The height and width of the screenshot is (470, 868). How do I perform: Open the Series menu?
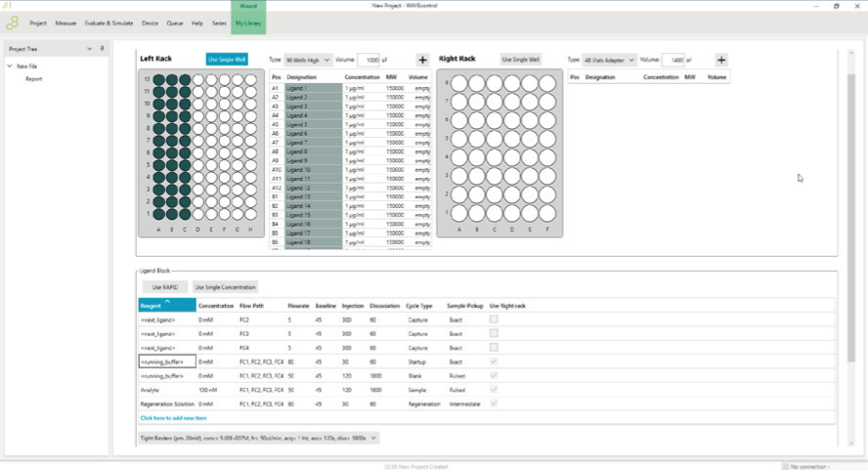[x=219, y=23]
